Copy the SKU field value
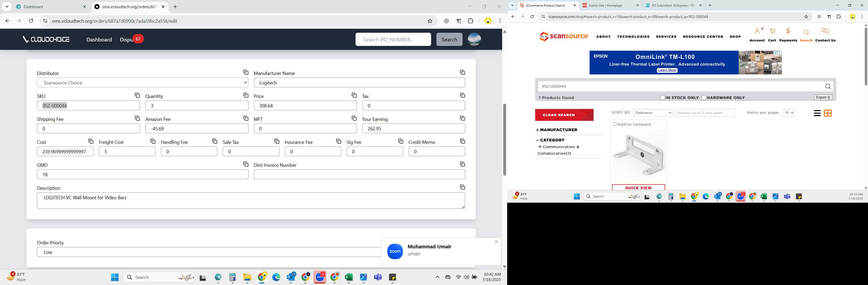868x285 pixels. click(x=137, y=95)
